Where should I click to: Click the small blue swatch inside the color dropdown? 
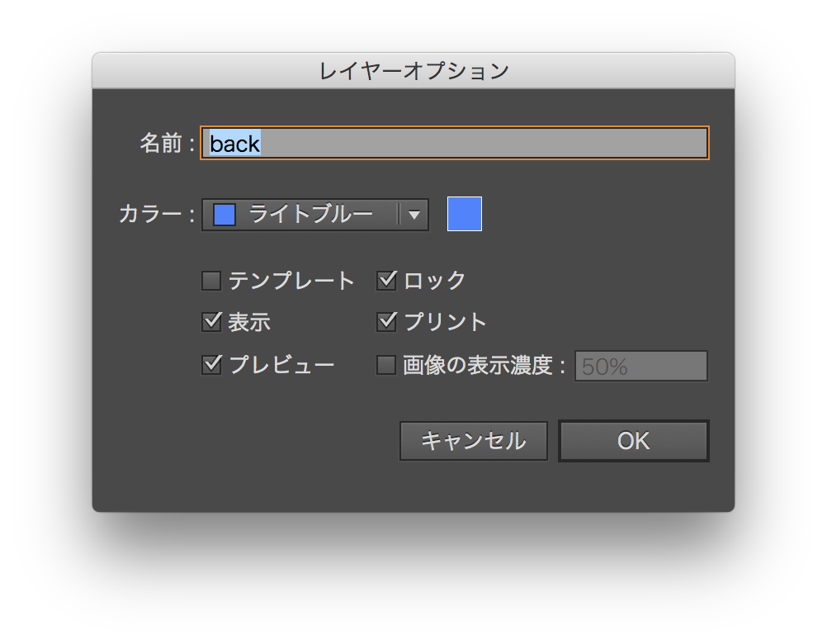point(224,215)
